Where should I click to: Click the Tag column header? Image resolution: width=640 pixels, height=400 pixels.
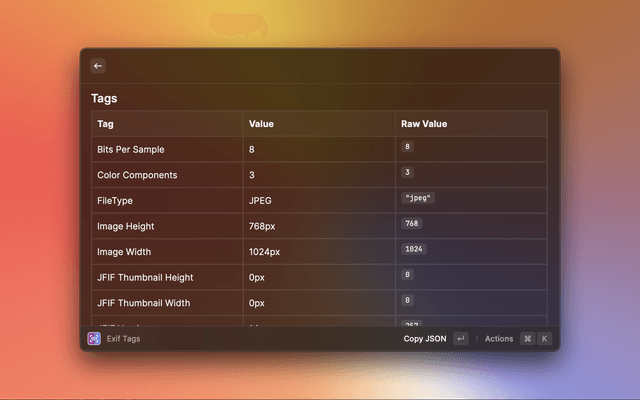[x=105, y=124]
